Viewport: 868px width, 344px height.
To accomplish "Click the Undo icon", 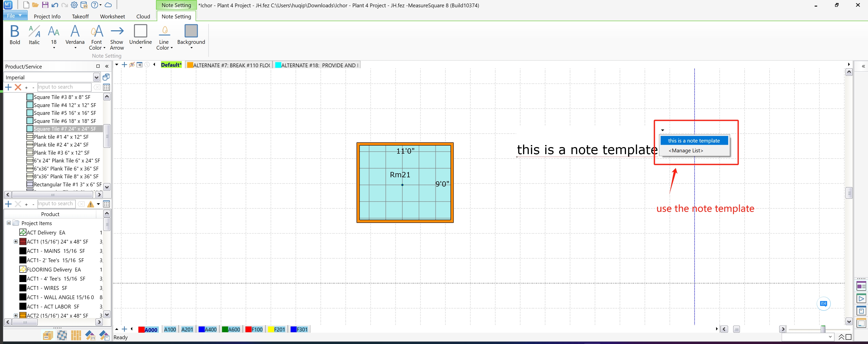I will point(55,5).
